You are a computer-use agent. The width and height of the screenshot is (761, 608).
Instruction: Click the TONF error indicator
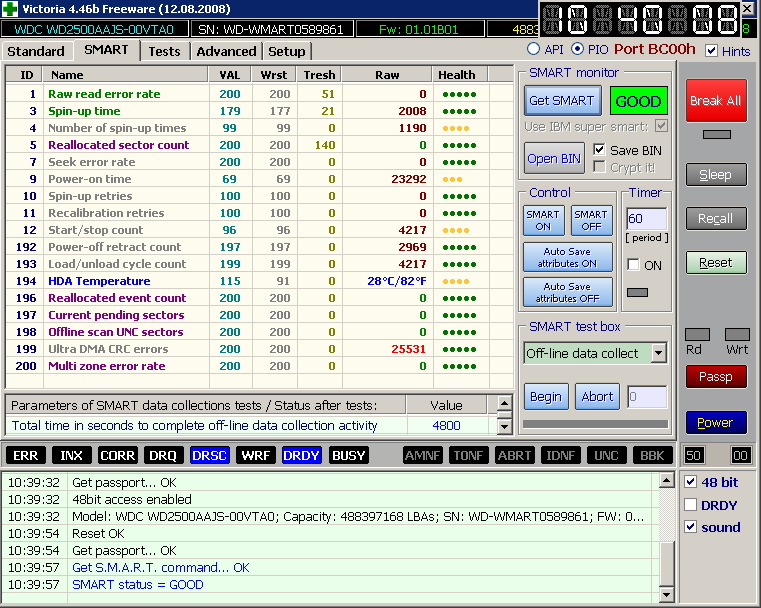point(468,455)
